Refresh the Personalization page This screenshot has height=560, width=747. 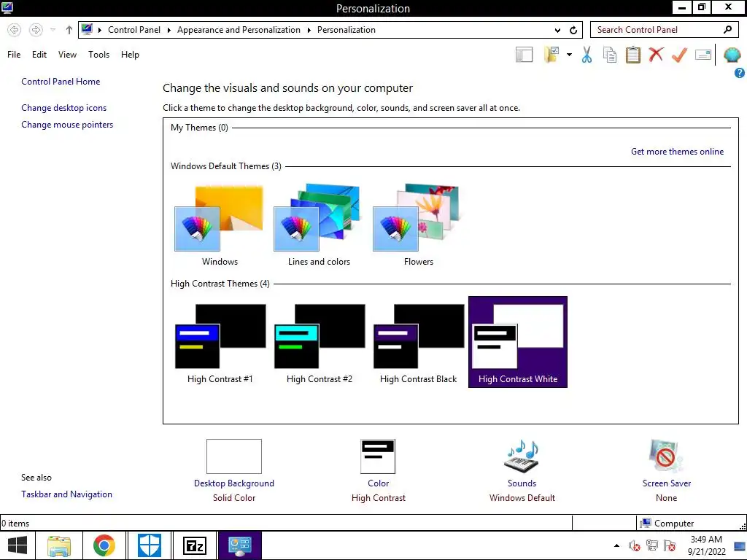point(573,30)
